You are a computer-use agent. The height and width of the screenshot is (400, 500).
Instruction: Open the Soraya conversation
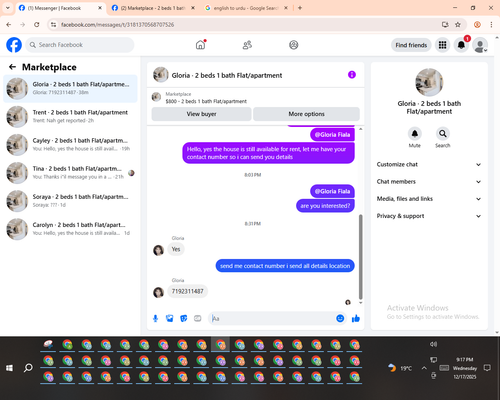70,201
